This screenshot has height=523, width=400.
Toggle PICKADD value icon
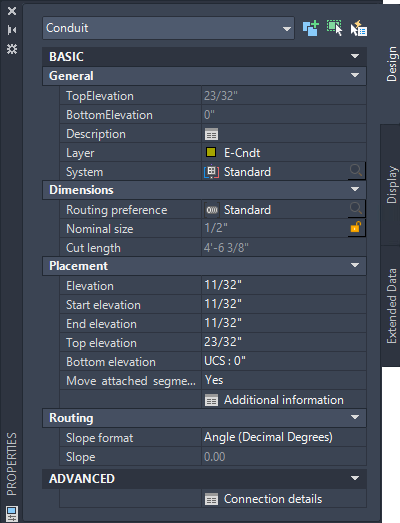pos(311,28)
